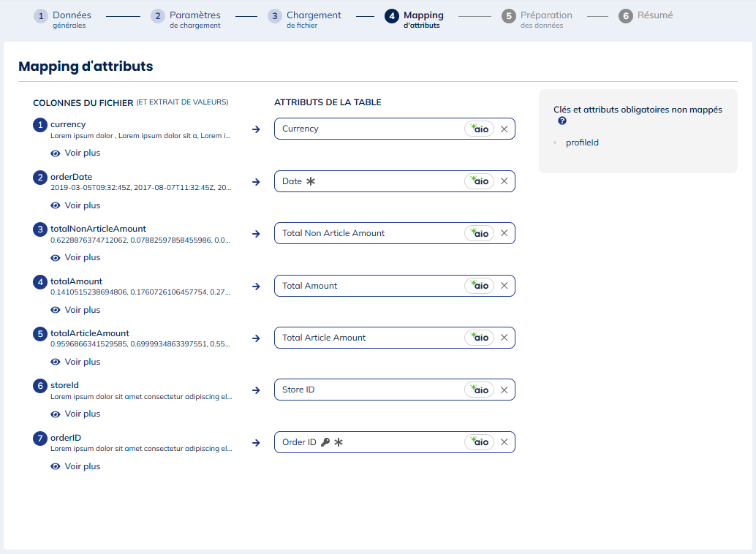Viewport: 756px width, 554px height.
Task: Expand Voir plus for totalAmount column
Action: pyautogui.click(x=75, y=310)
